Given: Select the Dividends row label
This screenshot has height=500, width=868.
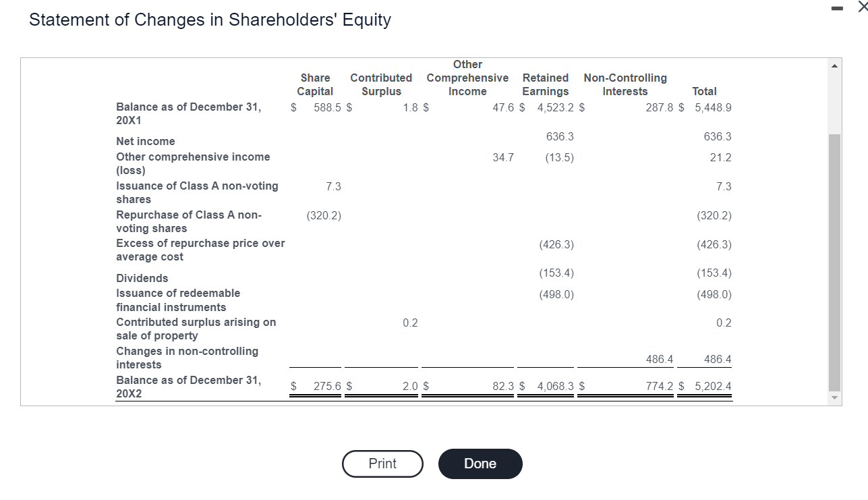Looking at the screenshot, I should coord(142,278).
